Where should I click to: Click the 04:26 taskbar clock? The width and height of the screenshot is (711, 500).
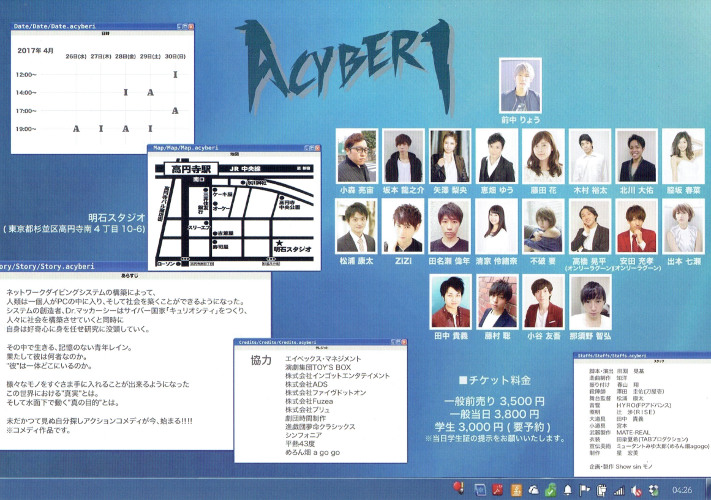[x=682, y=490]
